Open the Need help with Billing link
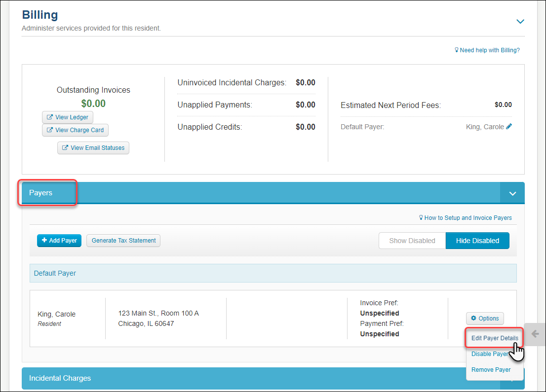Viewport: 546px width, 392px height. (487, 50)
